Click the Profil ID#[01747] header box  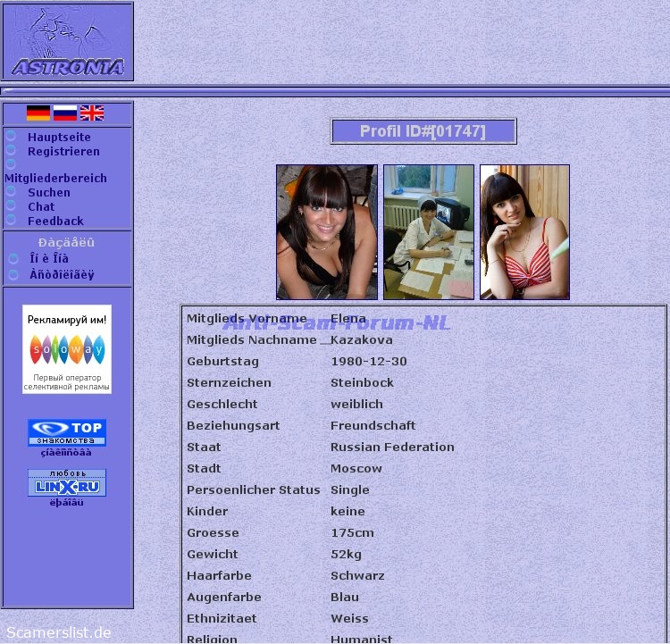[x=423, y=131]
